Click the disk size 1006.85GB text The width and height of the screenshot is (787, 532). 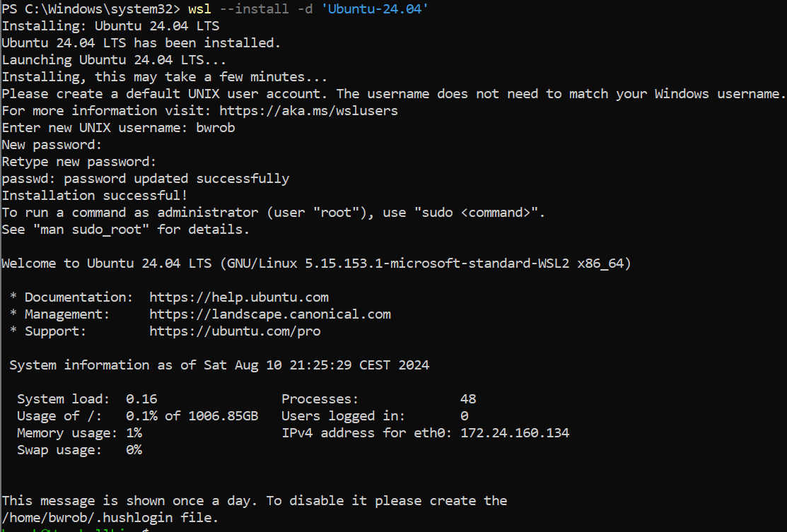pyautogui.click(x=223, y=416)
